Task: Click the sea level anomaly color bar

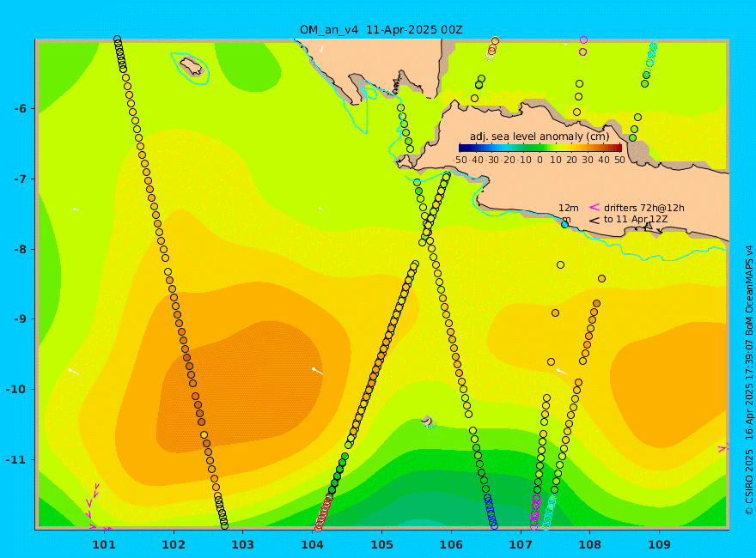Action: pos(540,148)
